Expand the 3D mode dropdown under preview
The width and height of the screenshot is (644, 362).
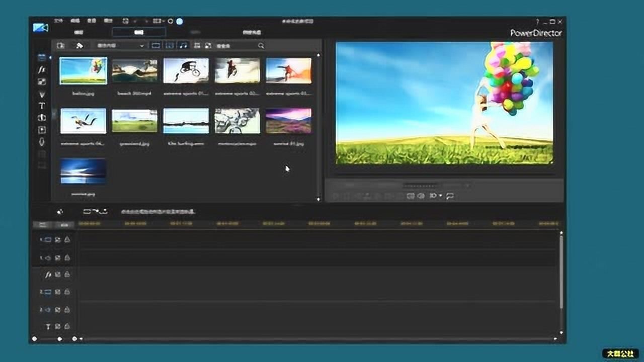click(x=441, y=196)
